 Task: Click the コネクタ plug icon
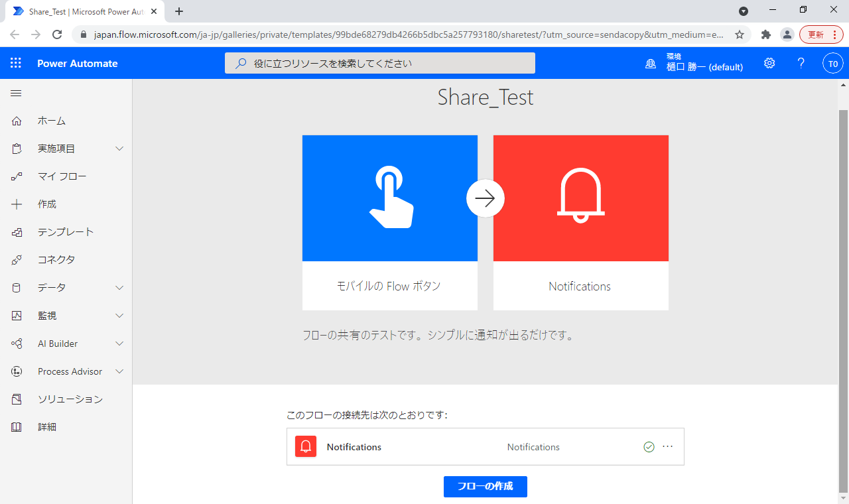[x=17, y=260]
